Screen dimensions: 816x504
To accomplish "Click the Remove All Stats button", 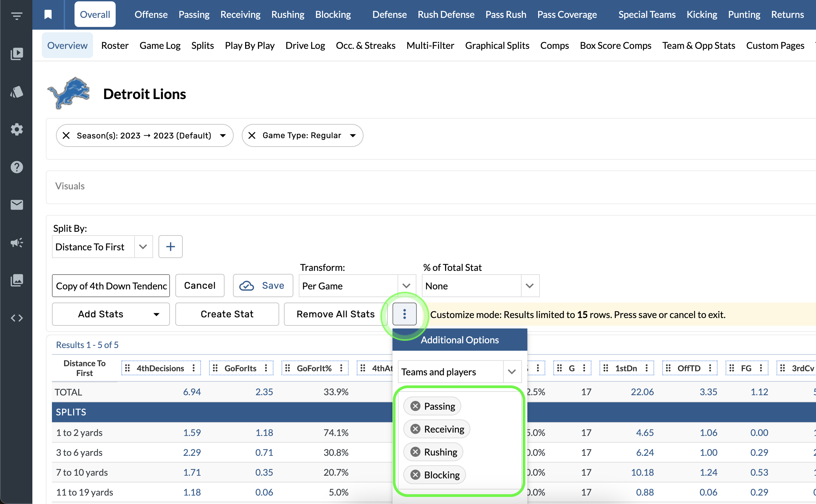I will pyautogui.click(x=335, y=314).
